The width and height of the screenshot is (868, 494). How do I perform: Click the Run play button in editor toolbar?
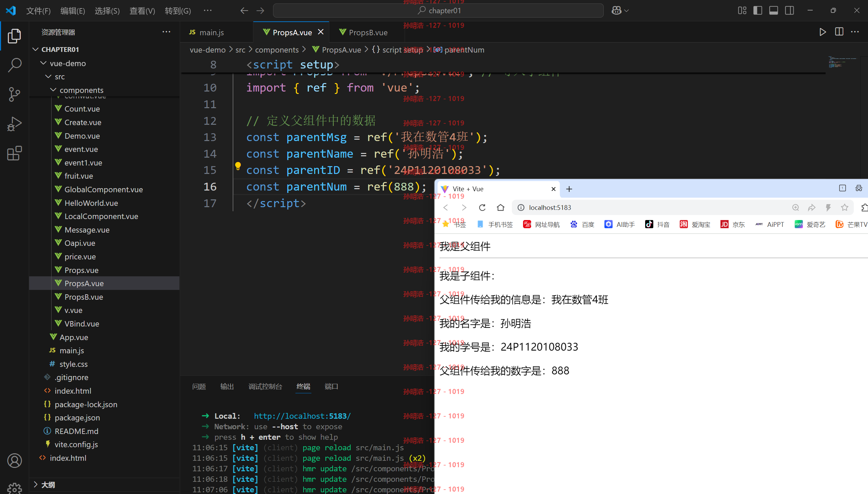pyautogui.click(x=822, y=32)
